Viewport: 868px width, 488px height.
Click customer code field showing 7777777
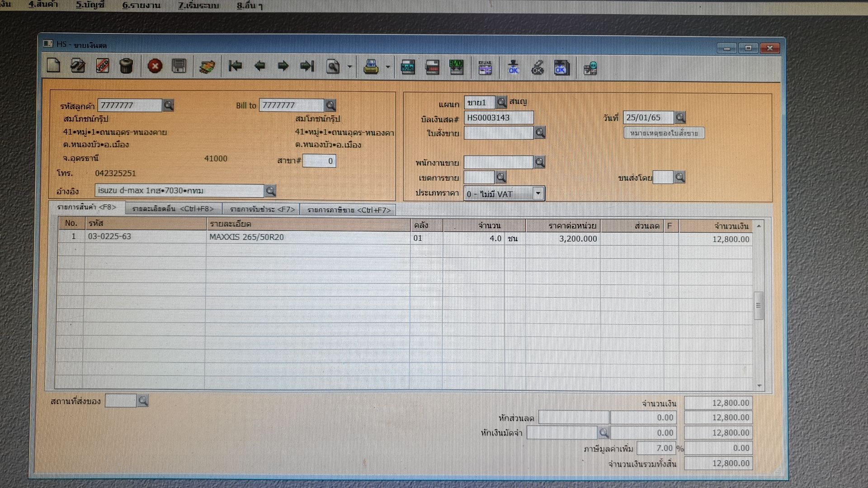[130, 105]
